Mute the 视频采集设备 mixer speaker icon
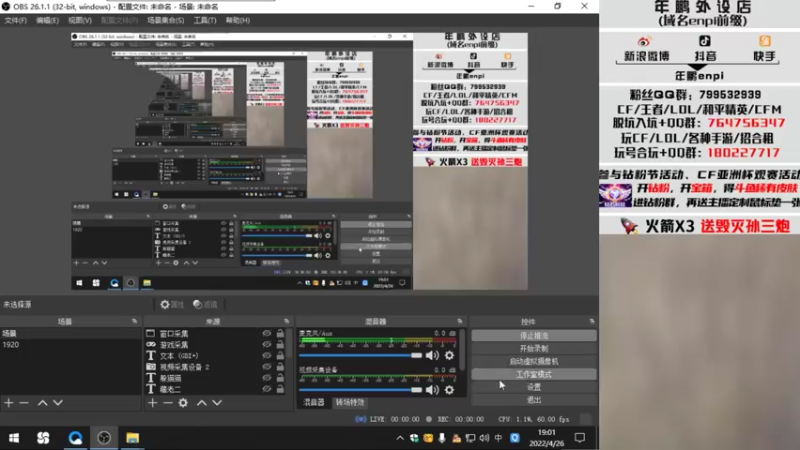This screenshot has height=450, width=800. pyautogui.click(x=432, y=390)
